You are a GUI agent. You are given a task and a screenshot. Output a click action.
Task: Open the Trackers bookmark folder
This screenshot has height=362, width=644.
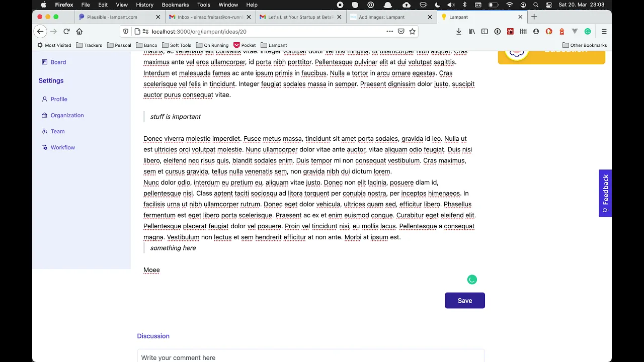89,45
